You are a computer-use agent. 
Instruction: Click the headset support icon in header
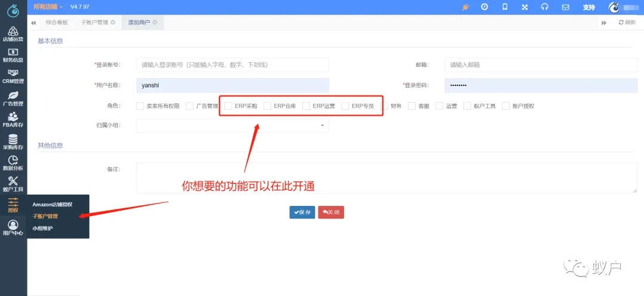pyautogui.click(x=545, y=7)
